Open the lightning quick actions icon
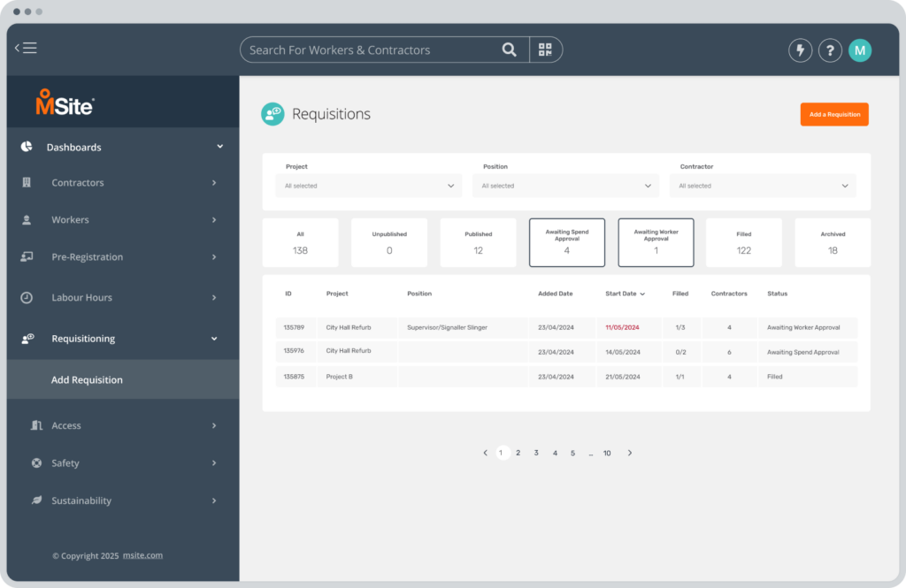 point(800,50)
